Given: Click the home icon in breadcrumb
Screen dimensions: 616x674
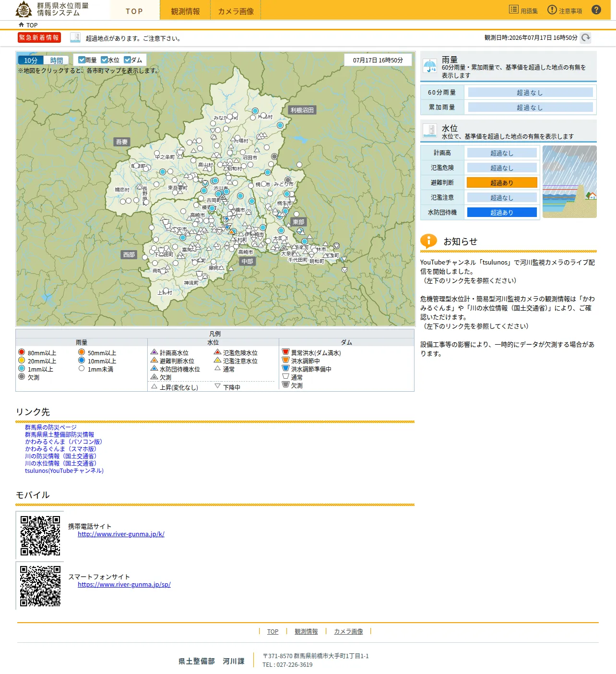Looking at the screenshot, I should tap(21, 24).
